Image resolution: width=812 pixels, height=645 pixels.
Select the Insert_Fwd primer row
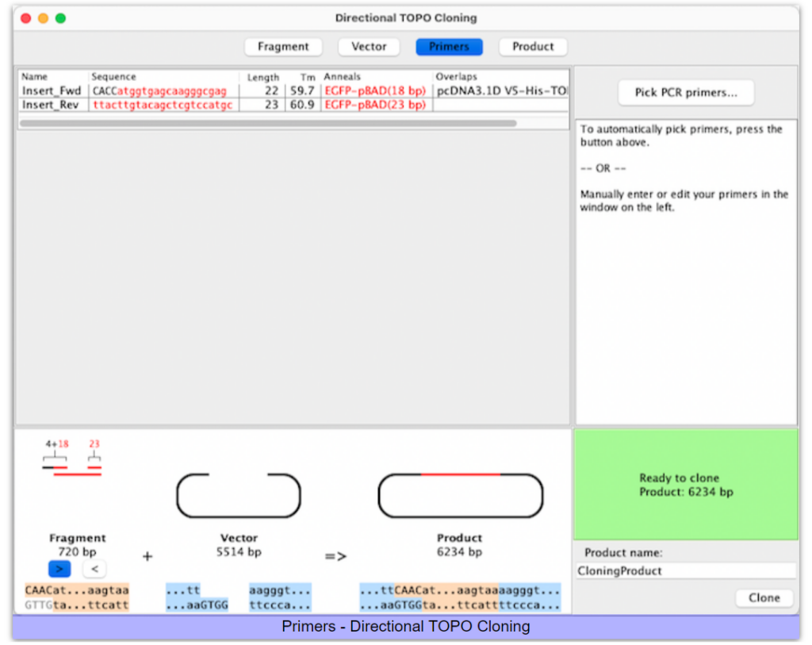coord(52,91)
